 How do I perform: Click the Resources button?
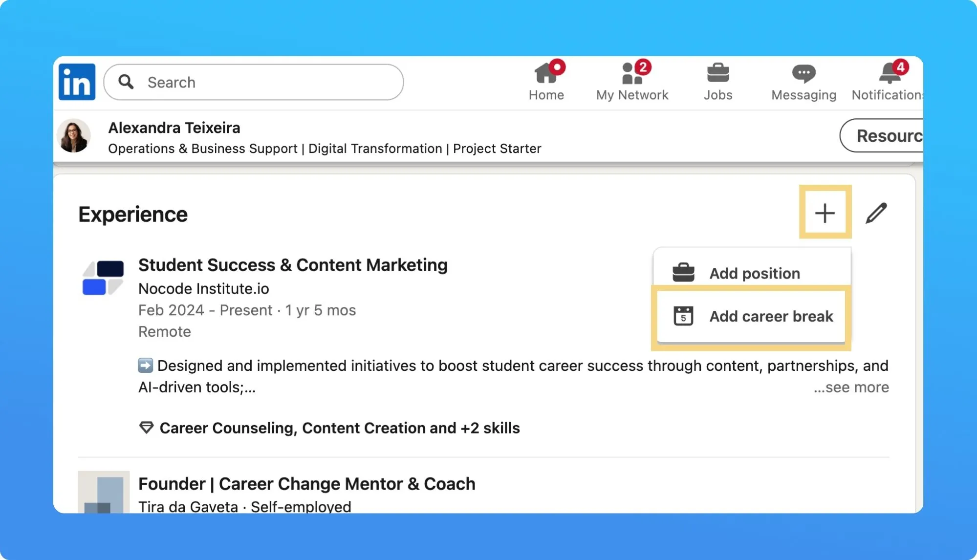click(x=882, y=135)
